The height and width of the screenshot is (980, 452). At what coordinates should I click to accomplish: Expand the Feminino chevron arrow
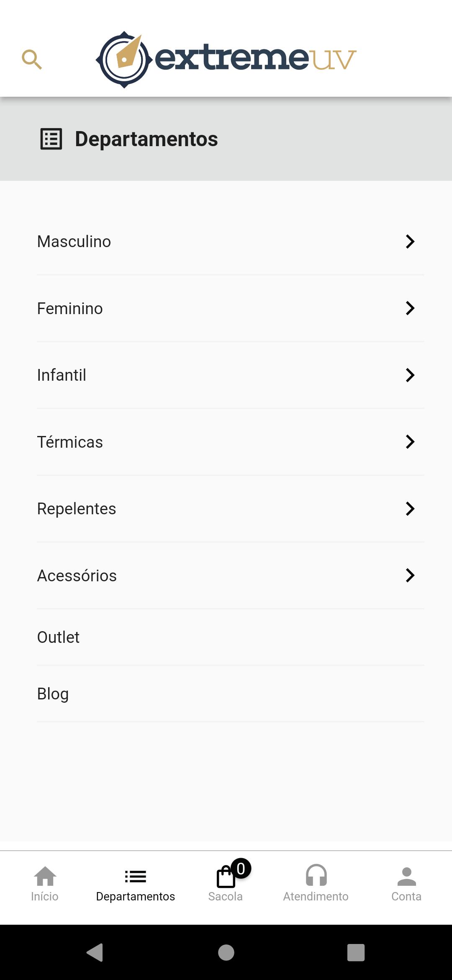click(x=410, y=308)
